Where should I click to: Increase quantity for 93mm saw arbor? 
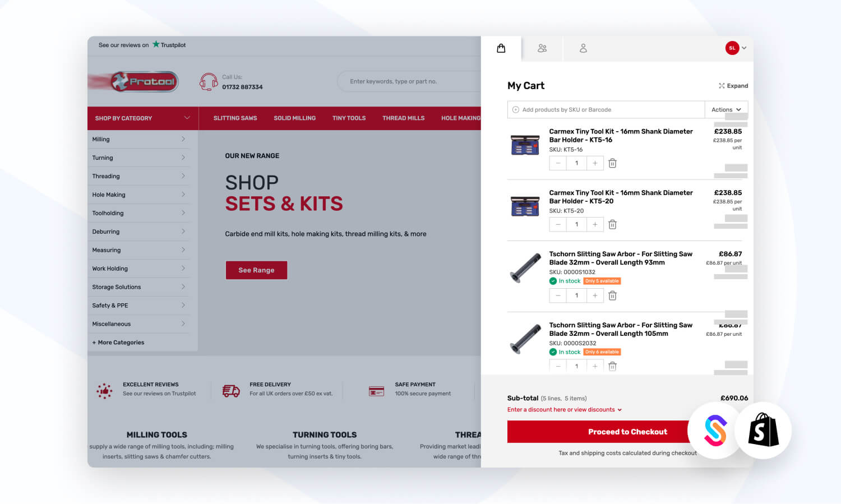[595, 295]
